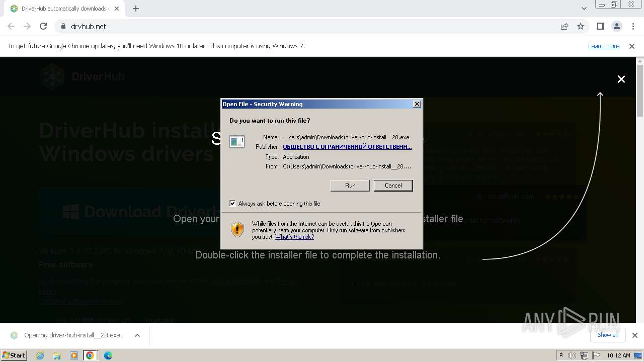Open the Chrome three-dot menu

(633, 26)
